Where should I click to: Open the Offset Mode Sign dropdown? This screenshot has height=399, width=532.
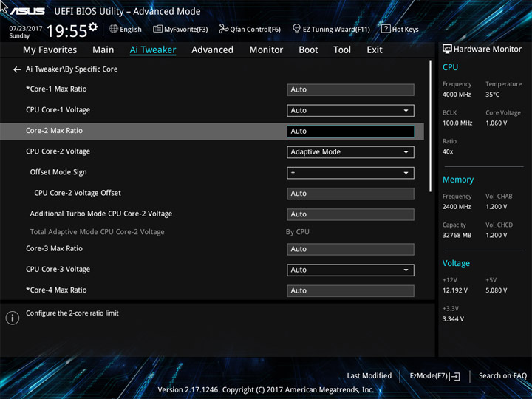[x=350, y=173]
